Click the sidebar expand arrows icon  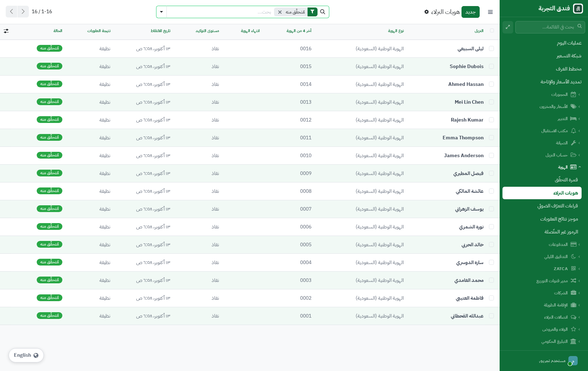click(508, 27)
